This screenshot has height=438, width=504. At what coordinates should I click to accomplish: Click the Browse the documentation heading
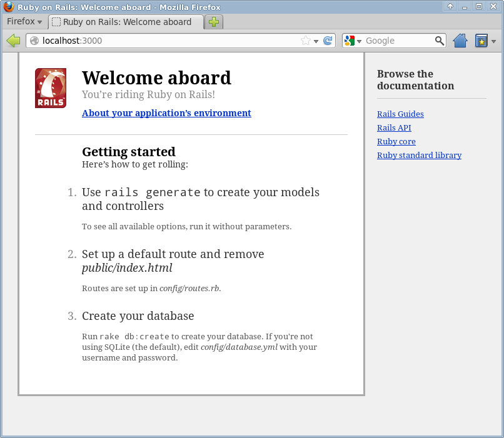point(415,79)
